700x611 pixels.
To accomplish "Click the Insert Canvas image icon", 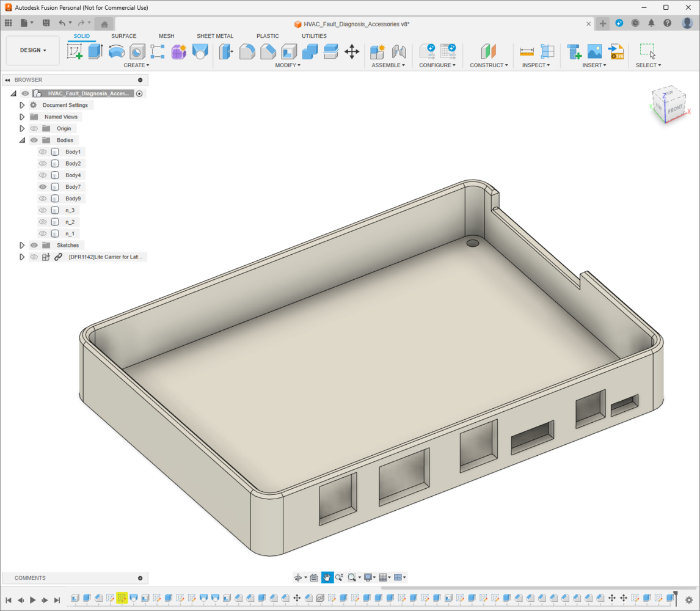I will point(595,51).
